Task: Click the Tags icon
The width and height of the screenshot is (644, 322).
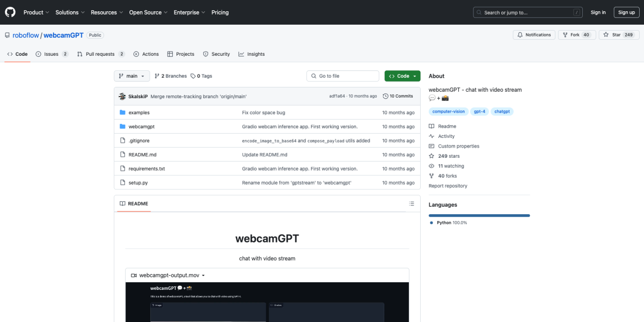Action: (193, 76)
